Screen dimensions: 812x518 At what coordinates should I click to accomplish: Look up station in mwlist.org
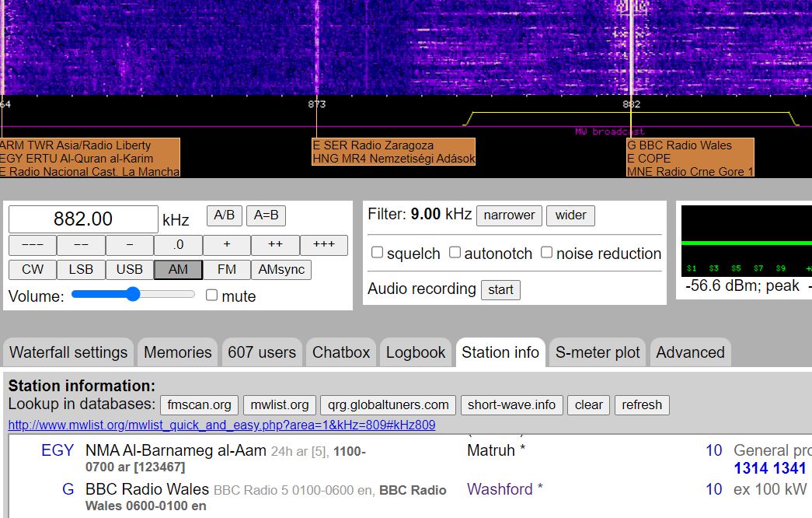[280, 405]
